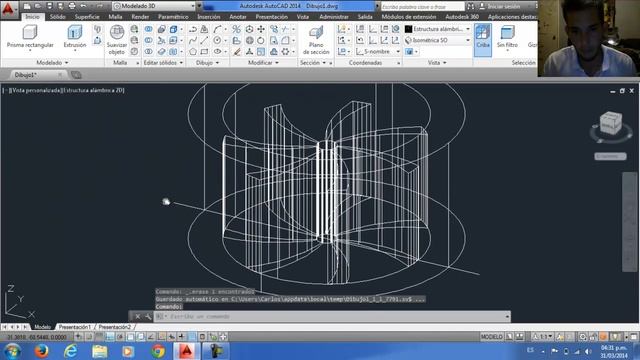Click the Open file icon in quick access toolbar
The height and width of the screenshot is (360, 640).
[38, 6]
